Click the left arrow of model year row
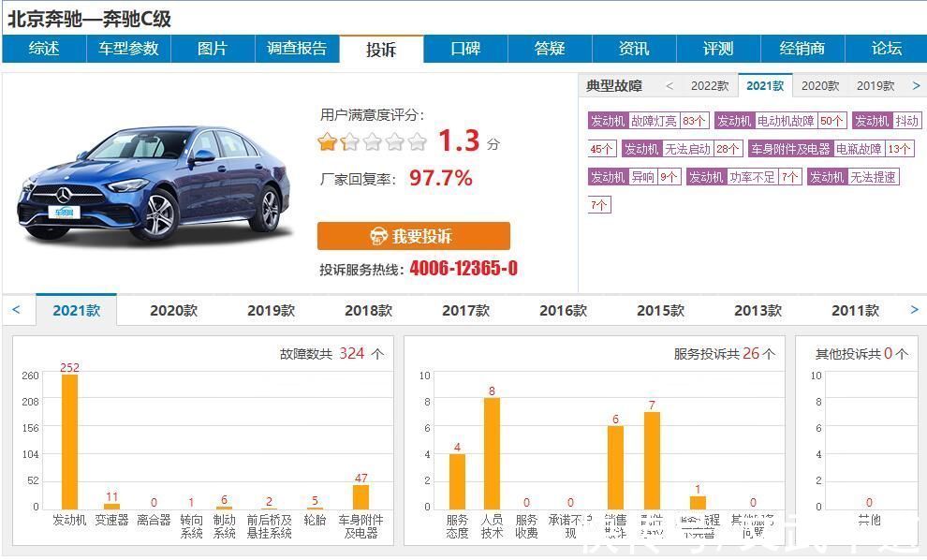The width and height of the screenshot is (927, 560). [16, 310]
